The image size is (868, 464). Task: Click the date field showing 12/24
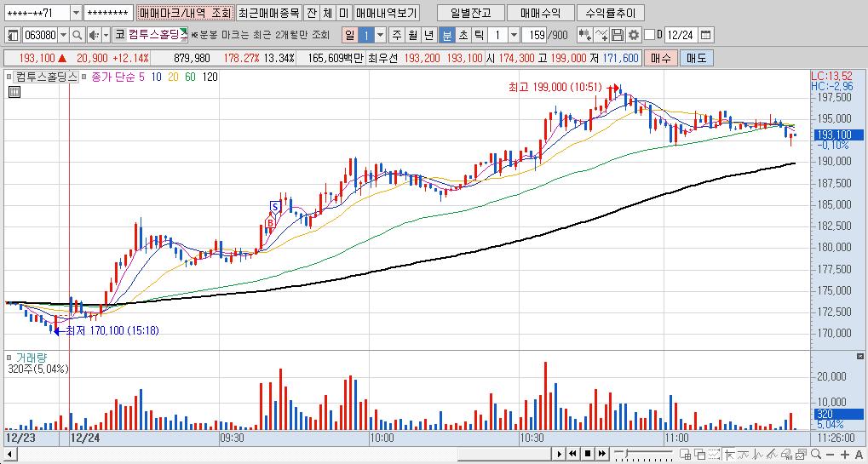click(x=681, y=36)
